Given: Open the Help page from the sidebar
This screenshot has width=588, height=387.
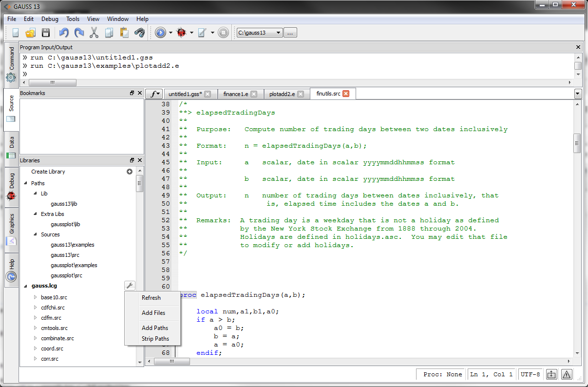Looking at the screenshot, I should pyautogui.click(x=11, y=271).
